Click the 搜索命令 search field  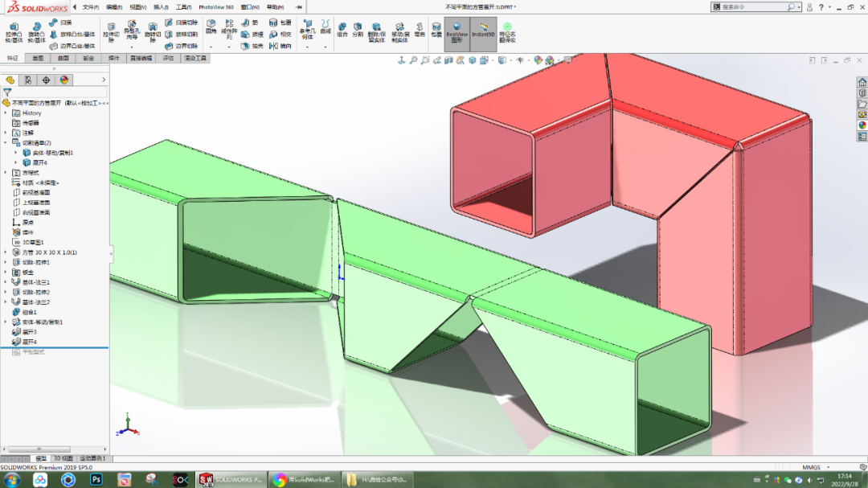coord(747,6)
